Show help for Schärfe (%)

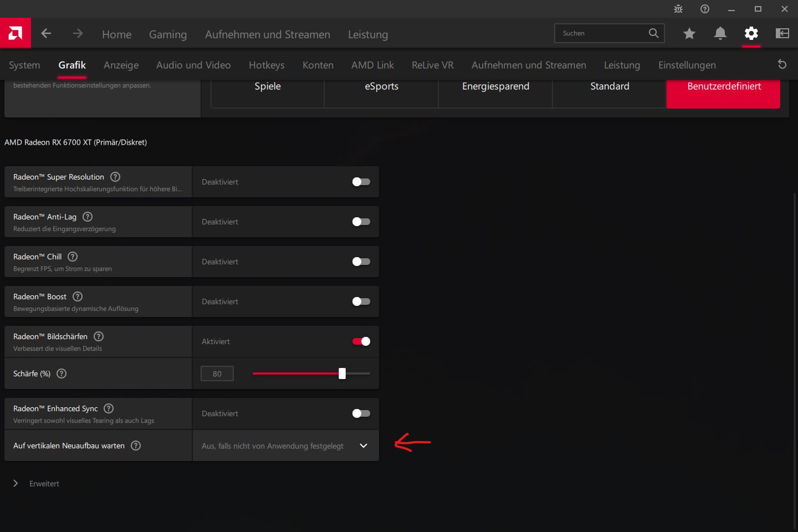click(x=62, y=374)
